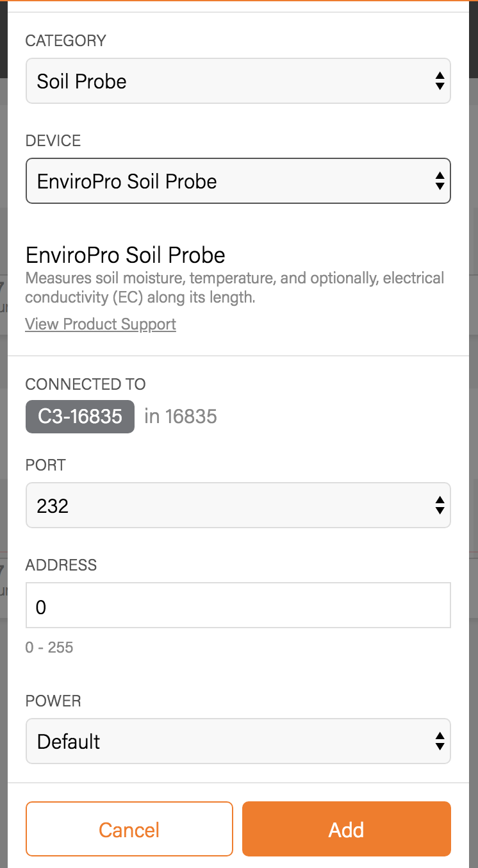Click the soil probe description paragraph
The width and height of the screenshot is (478, 868).
[x=235, y=288]
